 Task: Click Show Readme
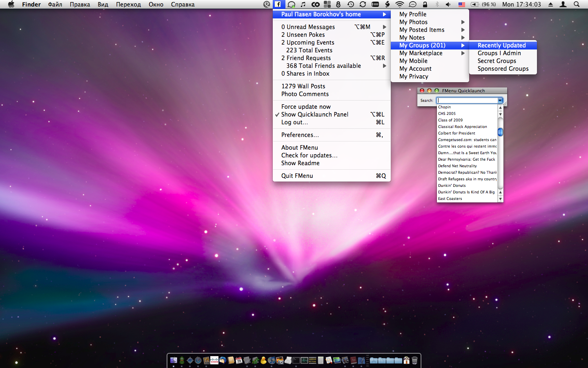[x=332, y=163]
